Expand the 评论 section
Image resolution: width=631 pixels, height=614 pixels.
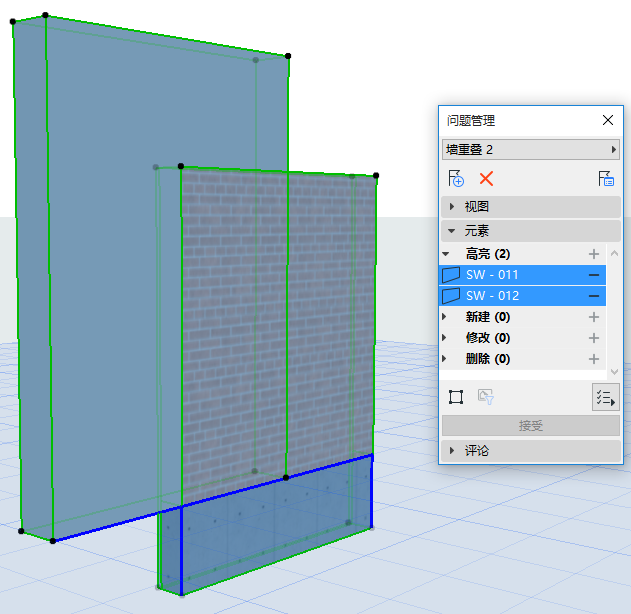[531, 451]
